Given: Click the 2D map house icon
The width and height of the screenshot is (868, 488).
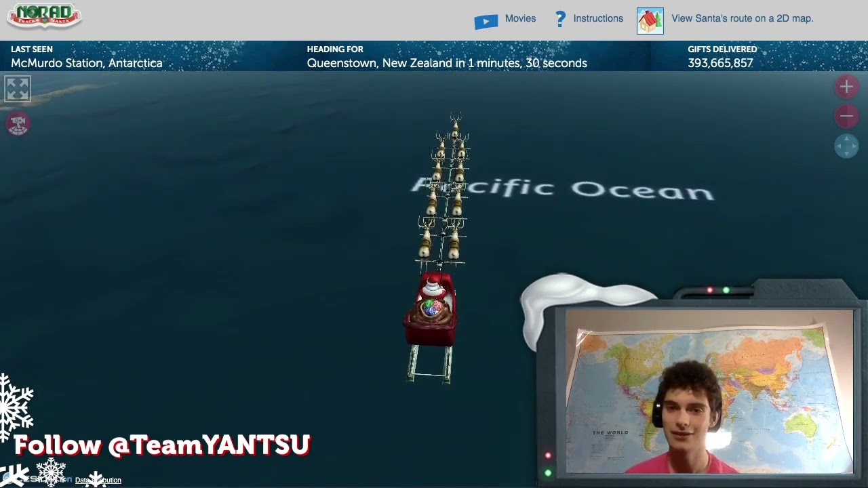Looking at the screenshot, I should tap(650, 21).
